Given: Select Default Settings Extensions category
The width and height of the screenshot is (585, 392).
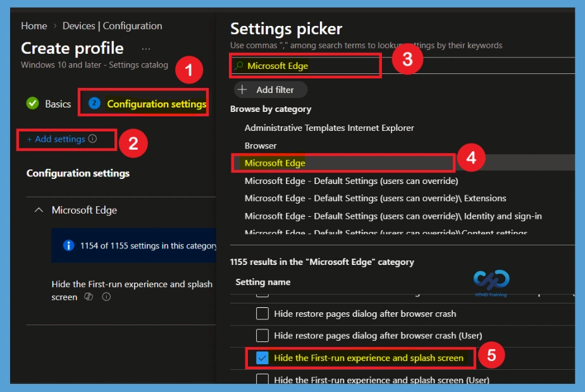Looking at the screenshot, I should (x=375, y=198).
